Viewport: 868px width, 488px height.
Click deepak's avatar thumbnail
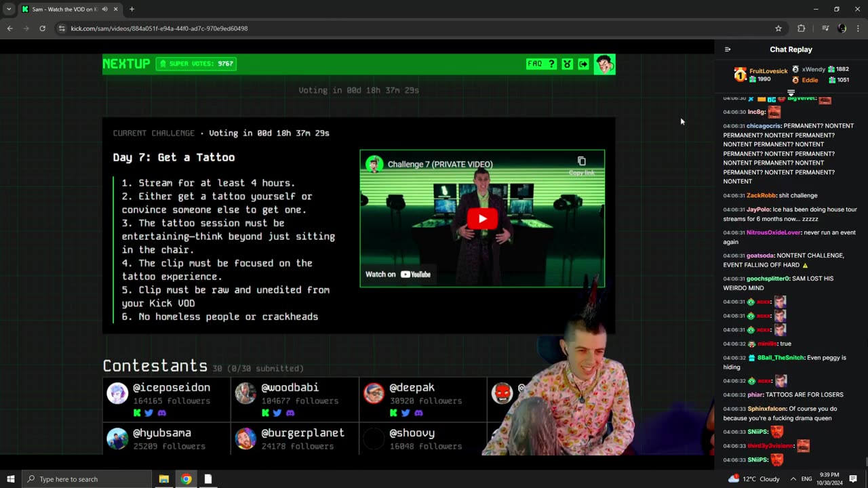[x=374, y=393]
